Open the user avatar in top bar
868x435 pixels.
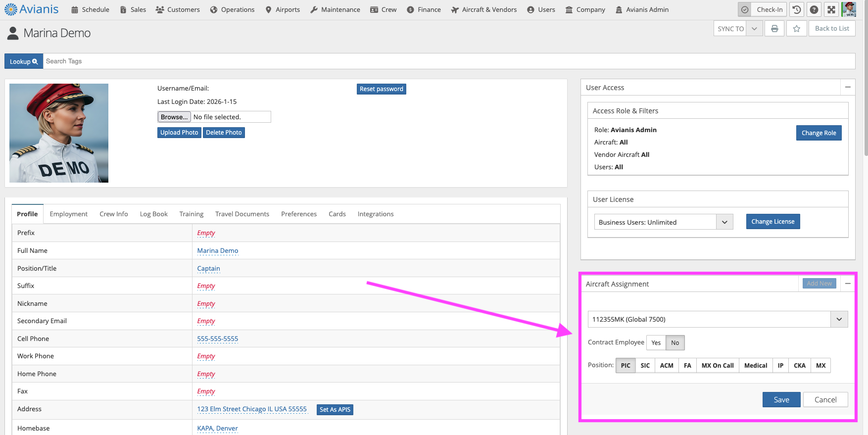[x=849, y=9]
